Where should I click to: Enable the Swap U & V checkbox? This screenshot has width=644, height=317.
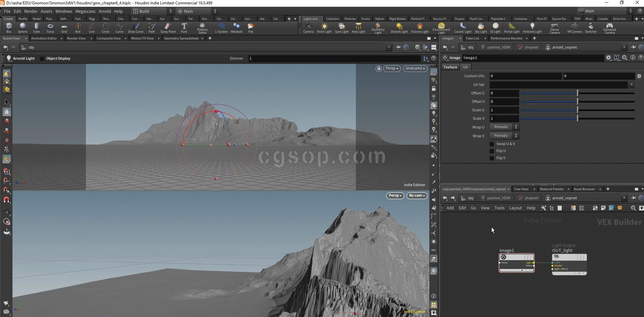[492, 144]
